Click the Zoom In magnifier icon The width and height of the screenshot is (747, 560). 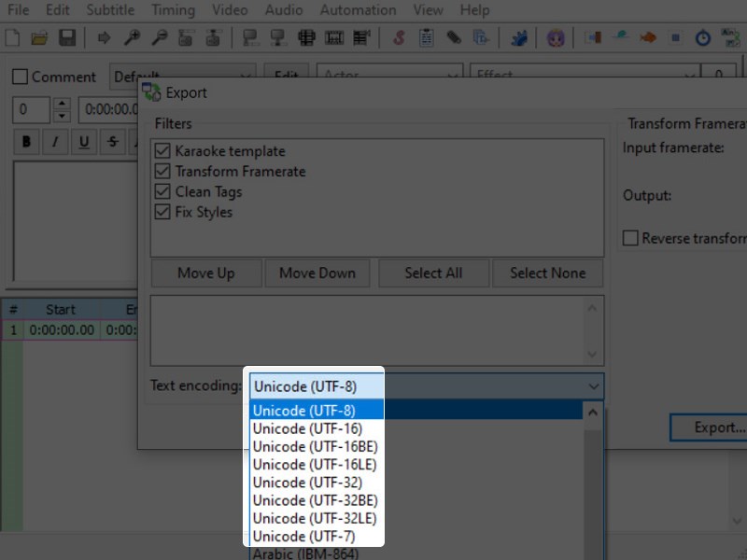[132, 38]
